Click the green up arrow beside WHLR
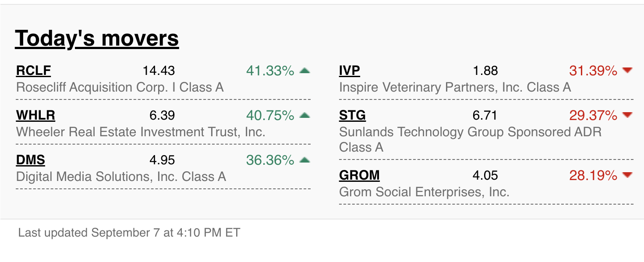The height and width of the screenshot is (262, 644). pos(305,115)
